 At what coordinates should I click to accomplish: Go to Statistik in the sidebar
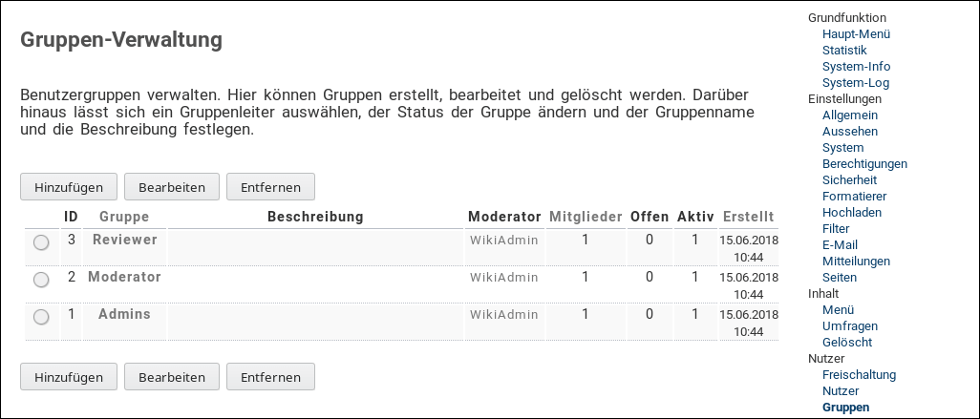844,51
